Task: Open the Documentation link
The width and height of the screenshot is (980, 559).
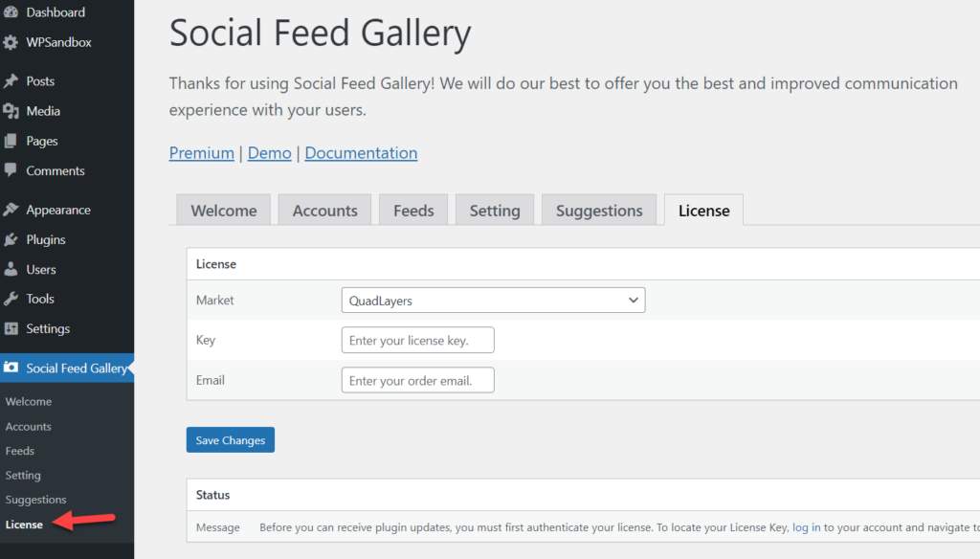Action: coord(361,152)
